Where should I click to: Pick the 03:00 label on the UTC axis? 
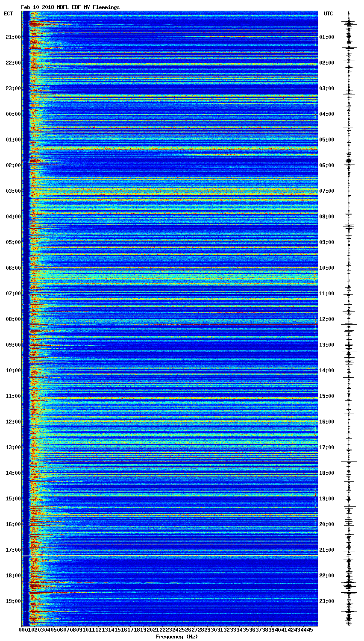(x=326, y=88)
